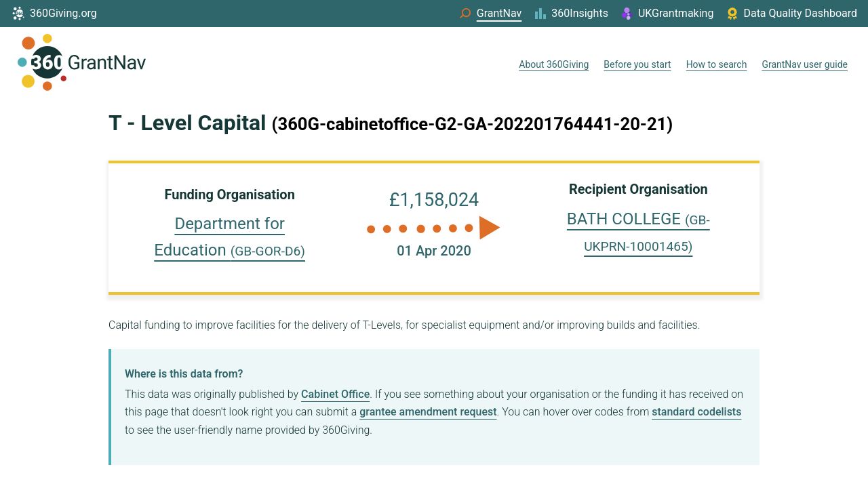
Task: Click the Data Quality Dashboard badge icon
Action: point(732,13)
